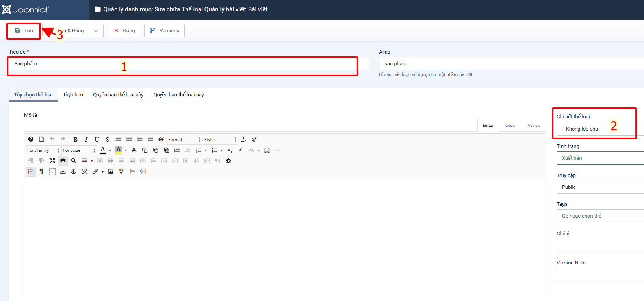Click the Lưu save button
This screenshot has width=644, height=301.
point(24,31)
